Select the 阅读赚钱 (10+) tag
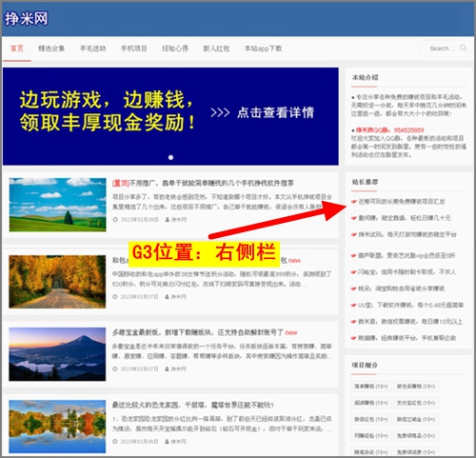Image resolution: width=476 pixels, height=458 pixels. pyautogui.click(x=371, y=403)
